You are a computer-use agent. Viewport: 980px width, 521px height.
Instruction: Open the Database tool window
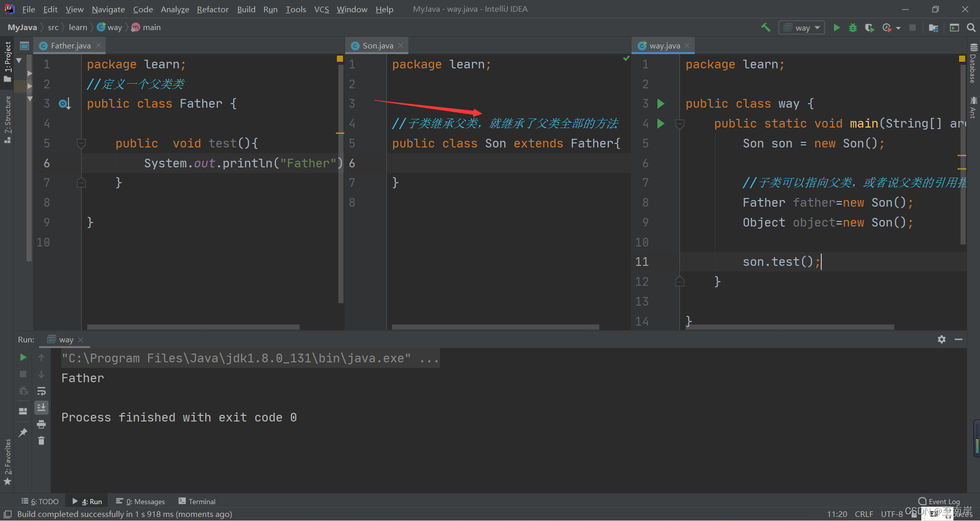973,63
